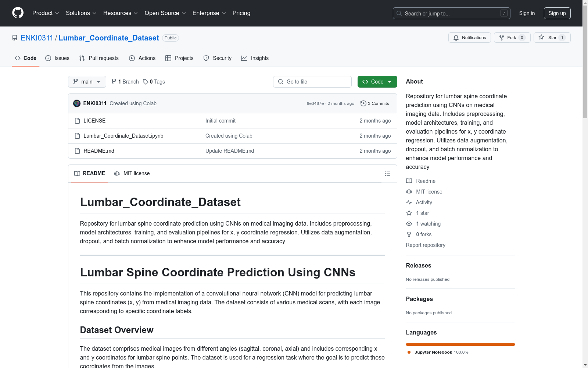Expand the Product menu
Viewport: 588px width, 368px height.
(46, 13)
